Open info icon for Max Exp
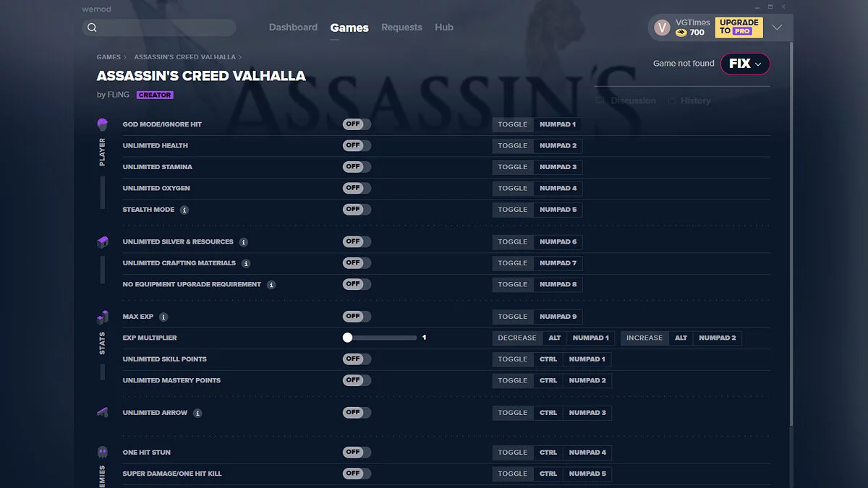This screenshot has height=488, width=868. click(x=163, y=317)
